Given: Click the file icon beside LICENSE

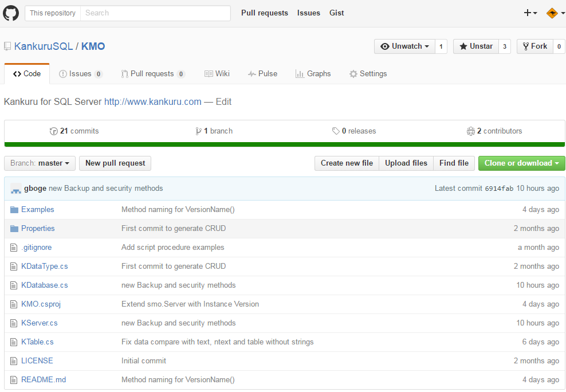Looking at the screenshot, I should click(x=14, y=361).
